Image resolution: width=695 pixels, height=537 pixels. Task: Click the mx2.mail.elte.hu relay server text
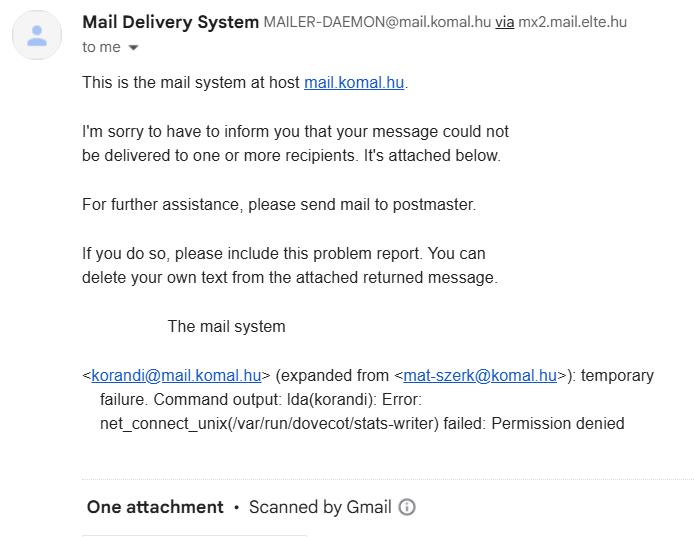point(572,22)
